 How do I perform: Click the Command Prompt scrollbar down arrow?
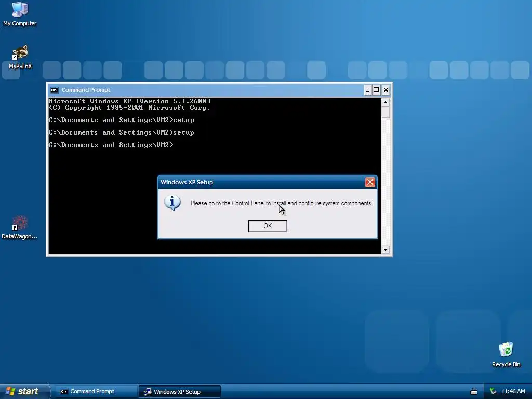pos(385,250)
